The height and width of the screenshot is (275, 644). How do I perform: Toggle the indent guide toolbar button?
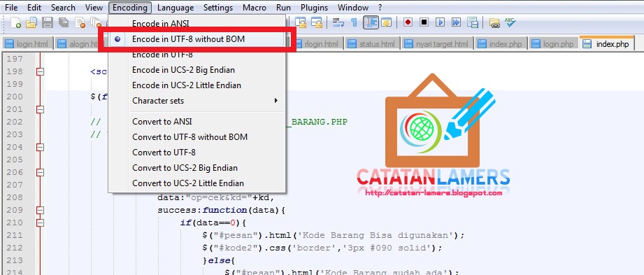pyautogui.click(x=371, y=22)
